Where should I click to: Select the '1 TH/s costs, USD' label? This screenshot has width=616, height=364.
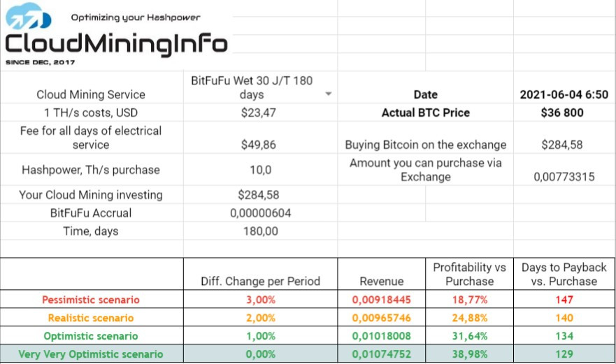91,112
